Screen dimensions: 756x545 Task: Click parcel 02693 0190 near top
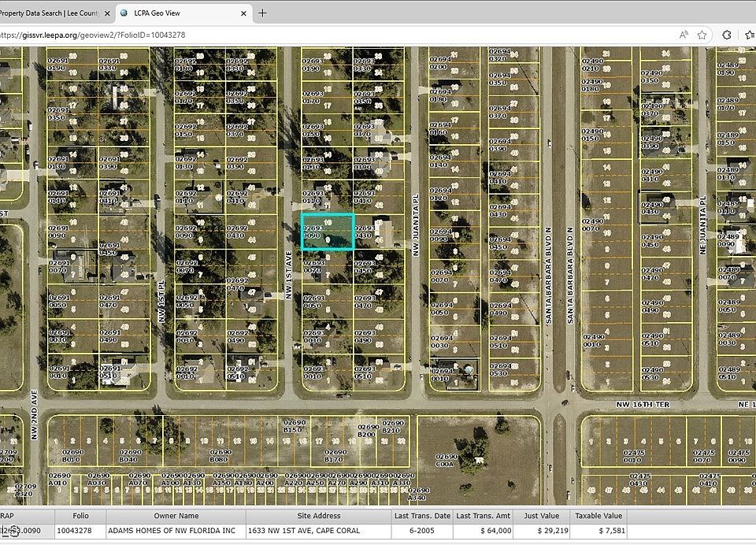point(327,64)
